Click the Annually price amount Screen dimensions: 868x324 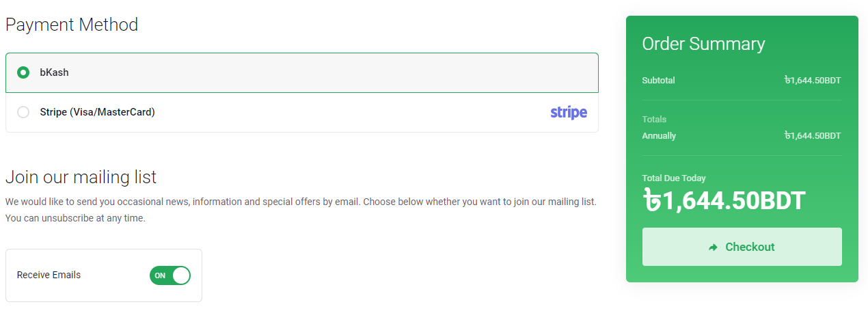tap(813, 136)
